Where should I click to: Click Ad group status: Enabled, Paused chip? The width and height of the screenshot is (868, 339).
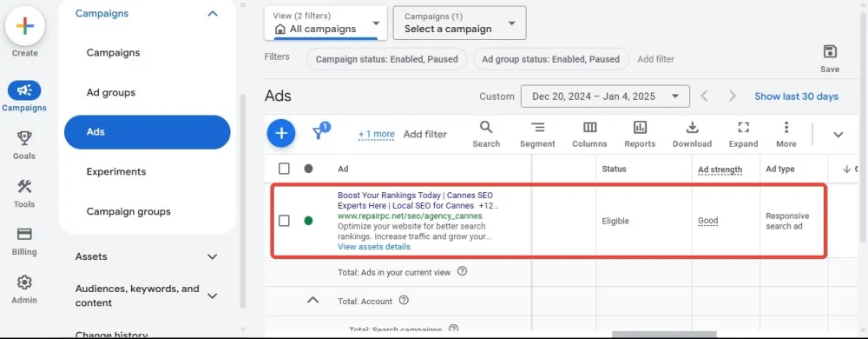(551, 59)
